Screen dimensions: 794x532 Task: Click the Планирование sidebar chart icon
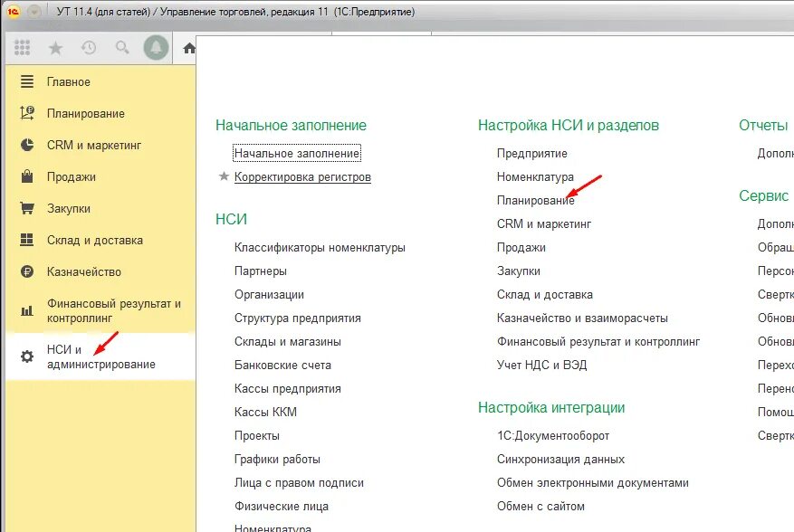tap(27, 113)
